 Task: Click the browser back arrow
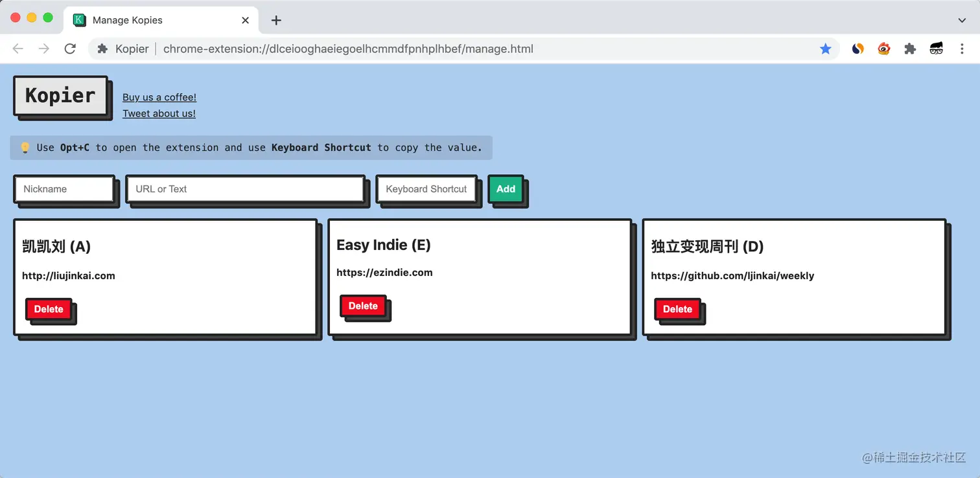(x=18, y=49)
